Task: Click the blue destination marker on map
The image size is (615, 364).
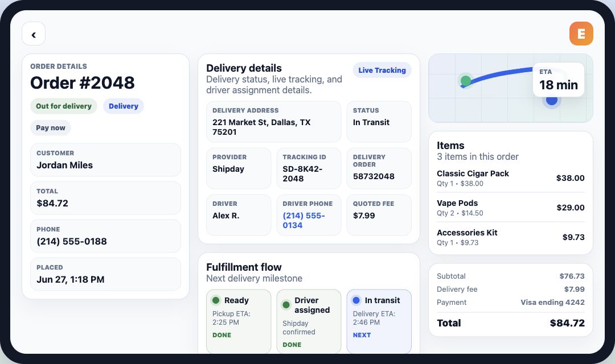Action: (551, 100)
